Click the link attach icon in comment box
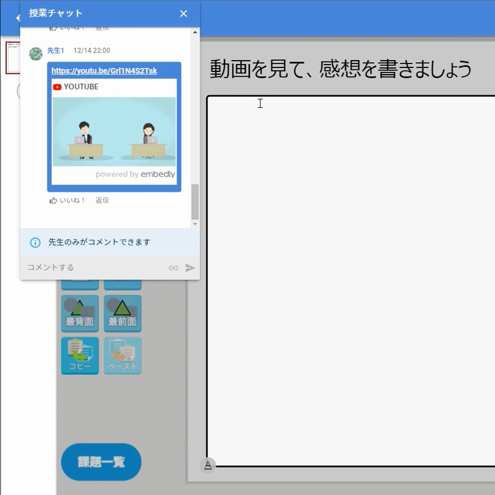The height and width of the screenshot is (495, 495). (173, 268)
